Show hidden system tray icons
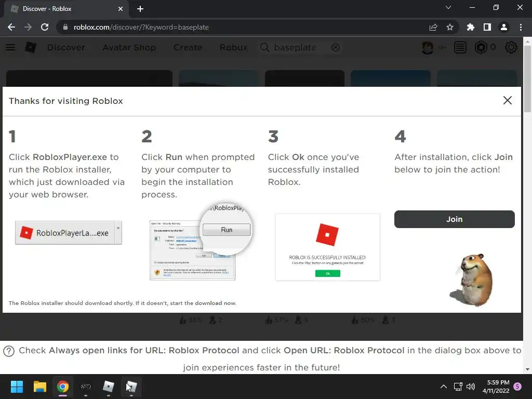The width and height of the screenshot is (532, 399). pyautogui.click(x=444, y=387)
